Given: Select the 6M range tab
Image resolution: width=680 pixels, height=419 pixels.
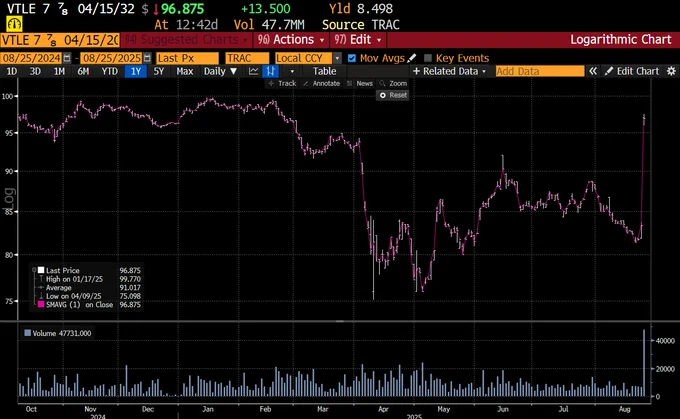Looking at the screenshot, I should click(83, 71).
